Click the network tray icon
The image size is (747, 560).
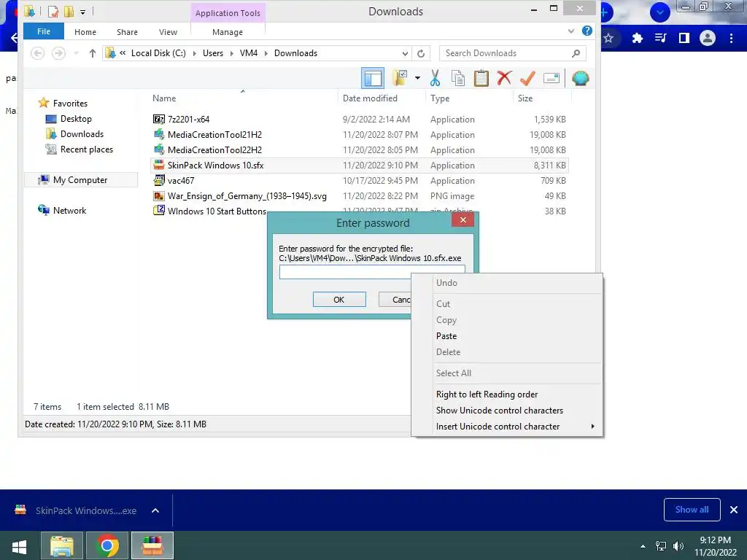click(x=661, y=546)
